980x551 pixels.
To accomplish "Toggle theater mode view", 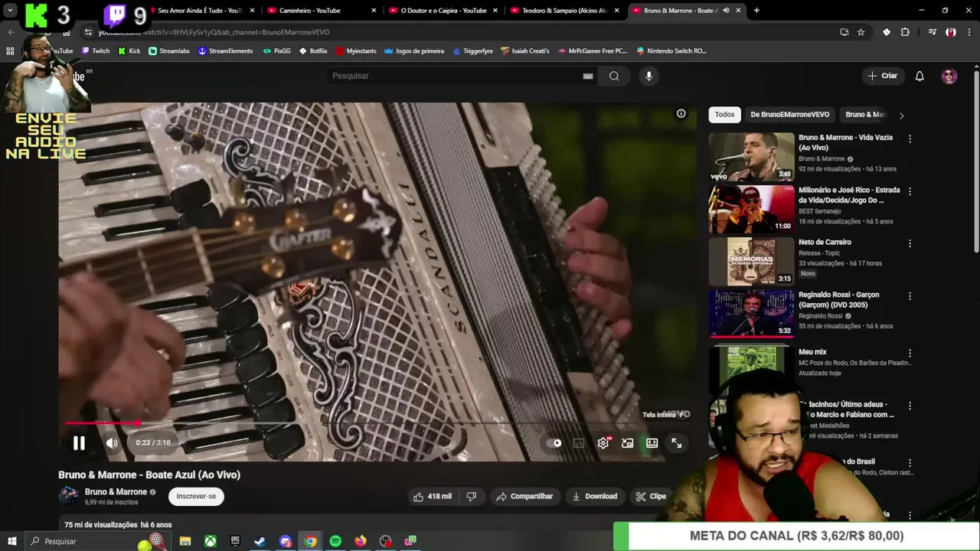I will [x=652, y=443].
